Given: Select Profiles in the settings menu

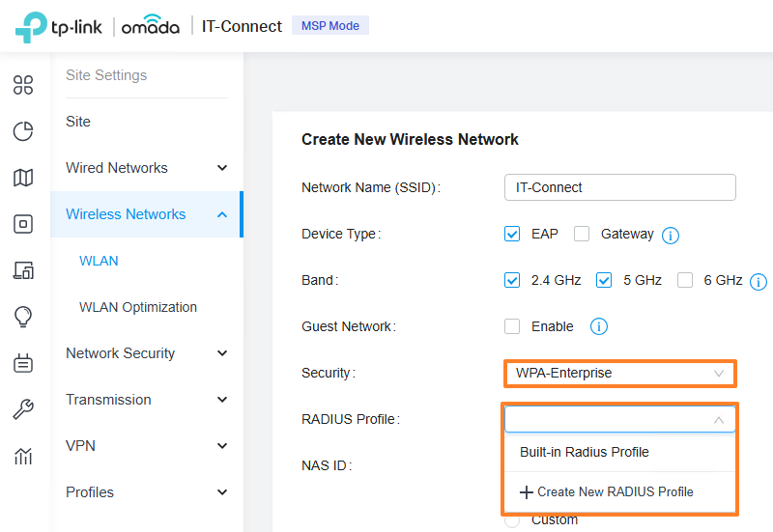Looking at the screenshot, I should [90, 492].
